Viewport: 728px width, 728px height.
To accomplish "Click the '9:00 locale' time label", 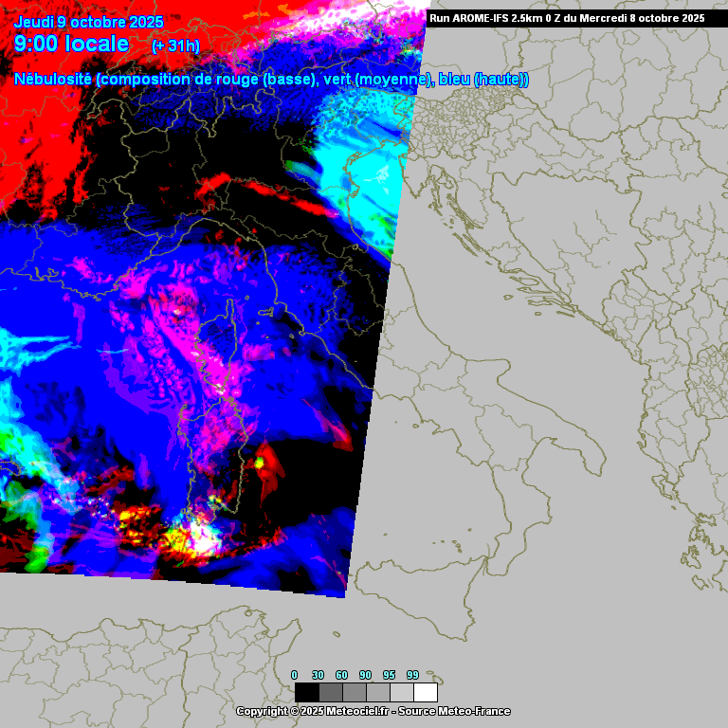I will coord(72,45).
